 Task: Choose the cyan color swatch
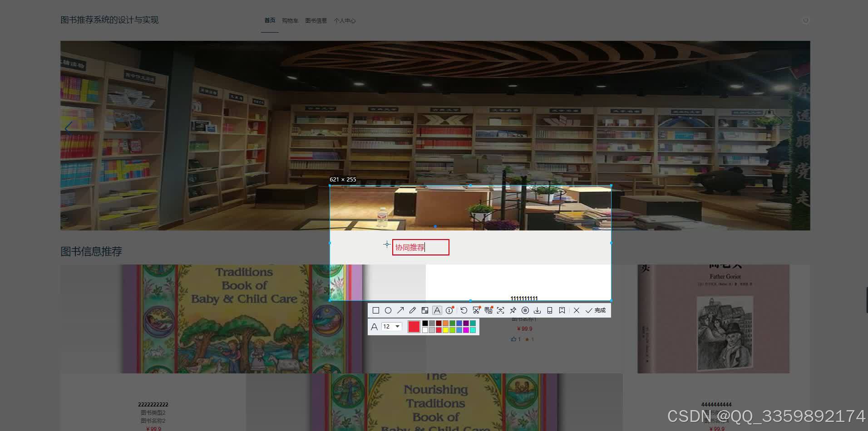473,330
